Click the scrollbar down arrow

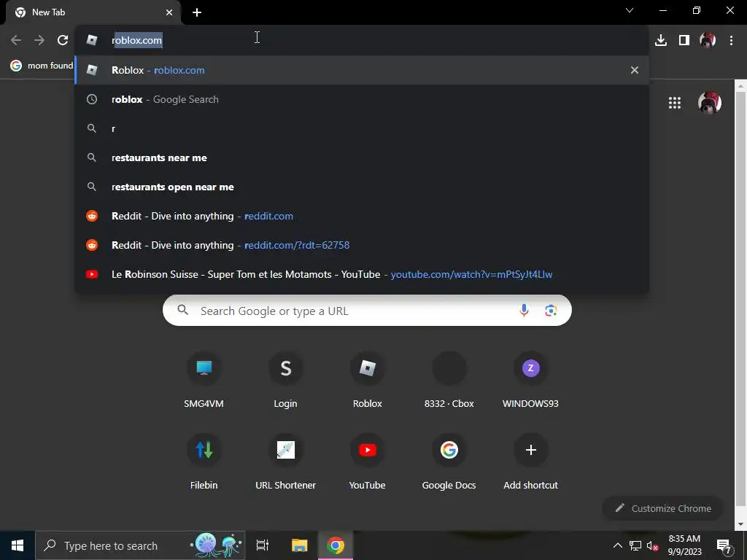740,524
